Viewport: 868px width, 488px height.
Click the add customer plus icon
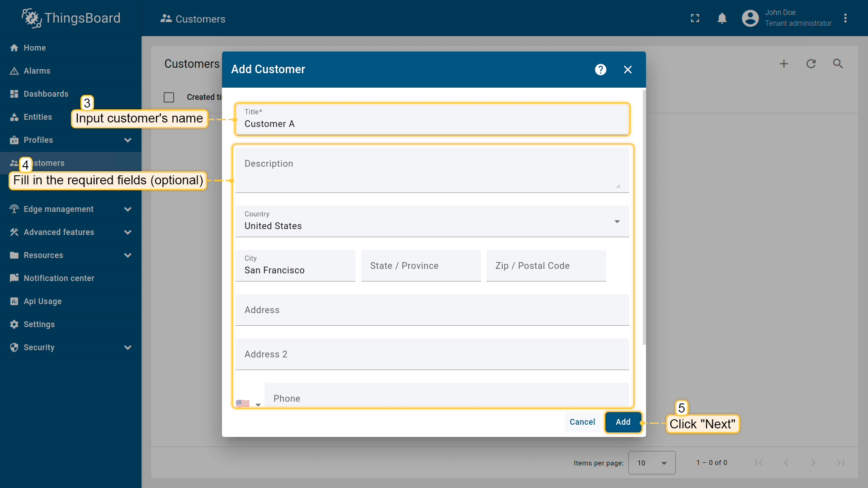point(784,64)
